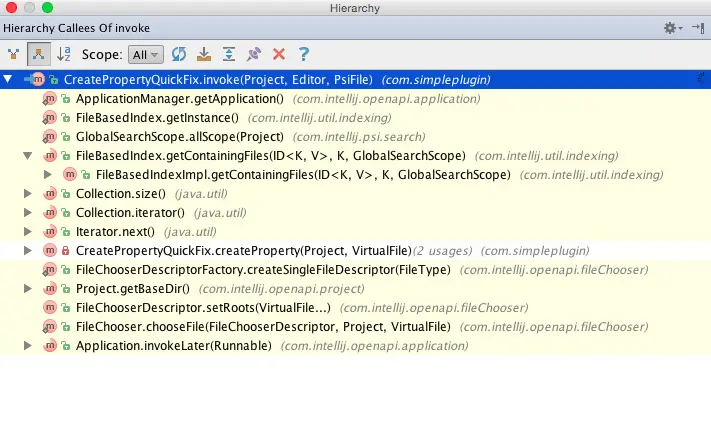The height and width of the screenshot is (444, 711).
Task: Select Project.getBaseDir() method text
Action: (x=133, y=288)
